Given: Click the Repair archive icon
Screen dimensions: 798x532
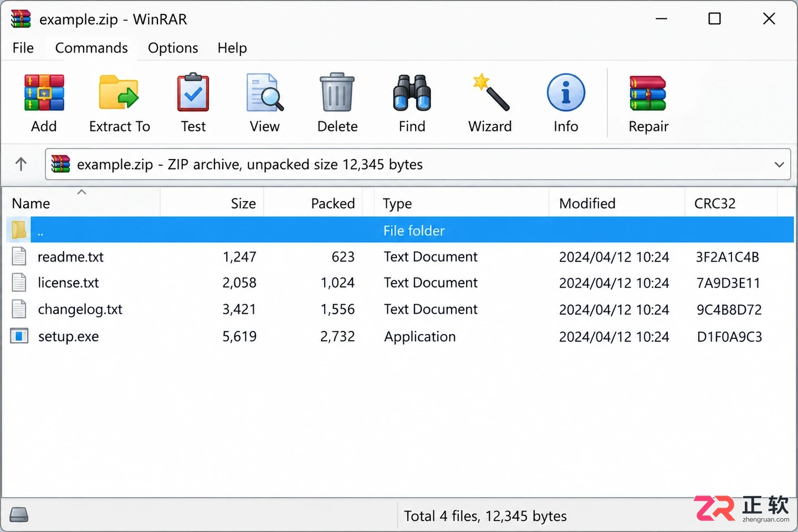Looking at the screenshot, I should [x=648, y=93].
